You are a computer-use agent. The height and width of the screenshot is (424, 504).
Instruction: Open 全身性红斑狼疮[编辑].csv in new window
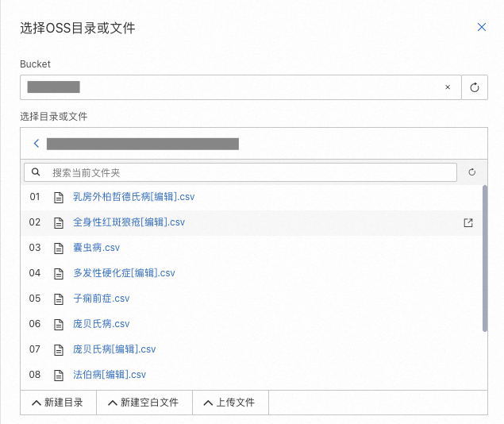[x=468, y=222]
